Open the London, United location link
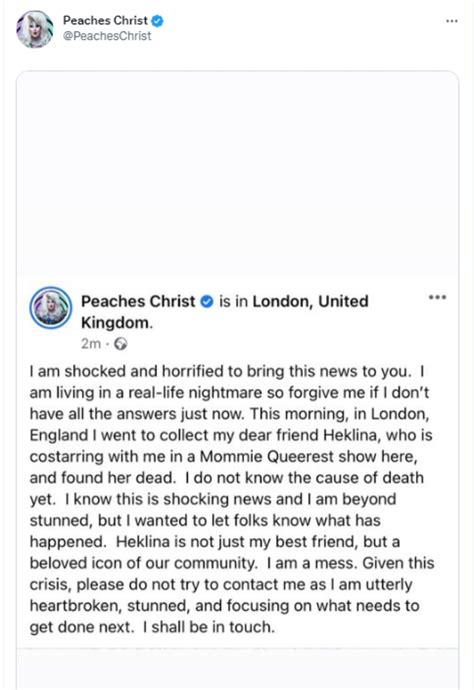 pyautogui.click(x=310, y=301)
